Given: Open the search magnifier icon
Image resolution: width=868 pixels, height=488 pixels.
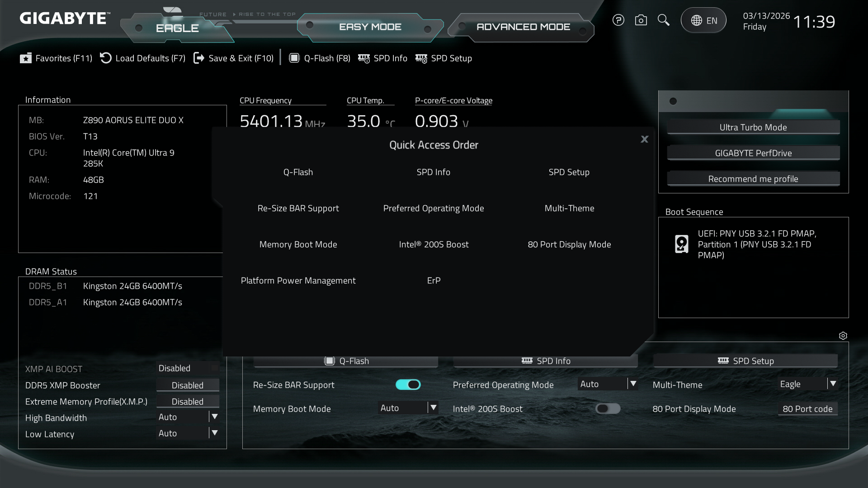Looking at the screenshot, I should pos(663,20).
